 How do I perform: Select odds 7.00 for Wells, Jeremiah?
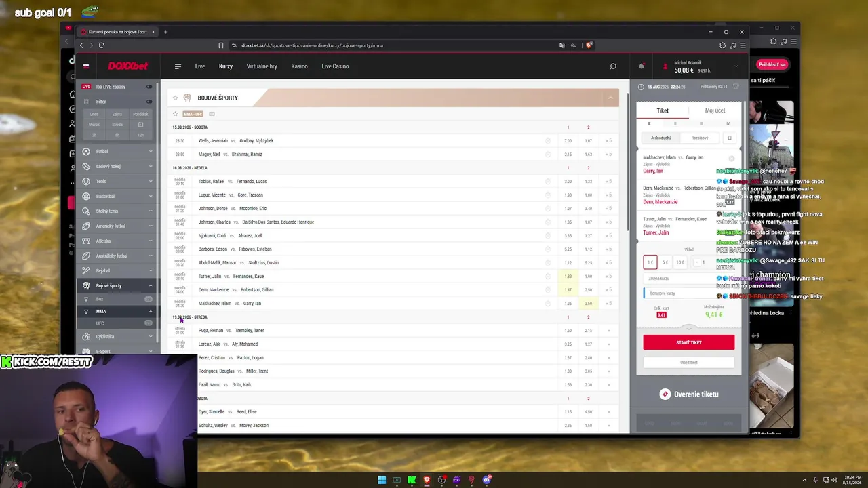click(568, 141)
